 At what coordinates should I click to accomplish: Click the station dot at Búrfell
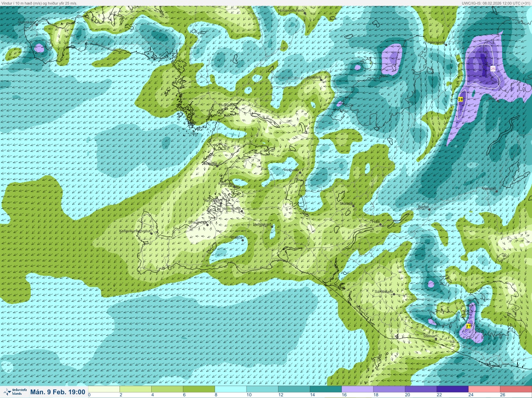click(x=429, y=209)
